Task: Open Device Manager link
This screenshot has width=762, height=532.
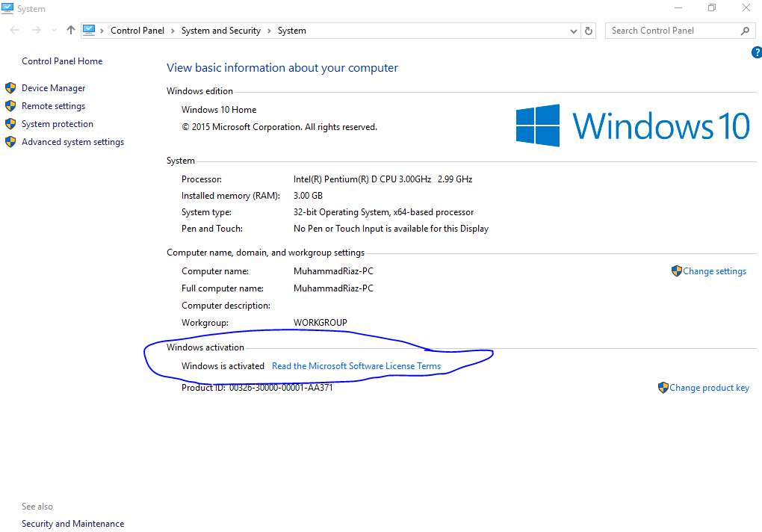Action: coord(54,88)
